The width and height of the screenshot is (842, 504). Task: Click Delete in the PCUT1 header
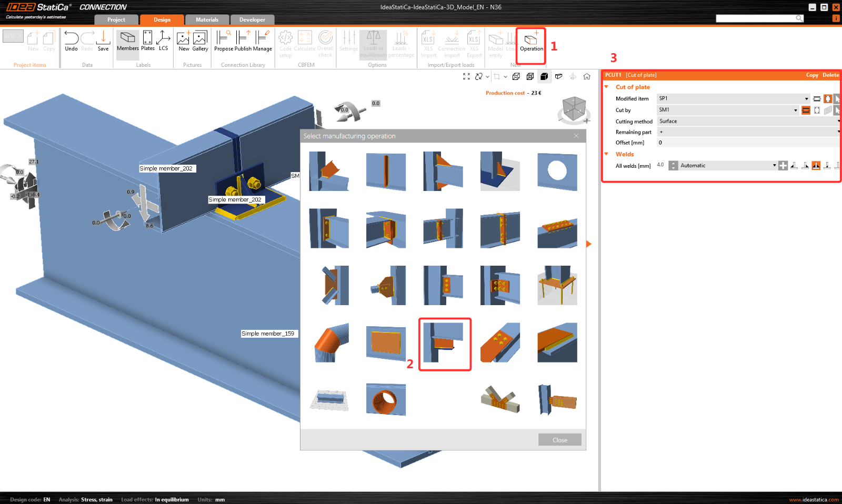(830, 75)
